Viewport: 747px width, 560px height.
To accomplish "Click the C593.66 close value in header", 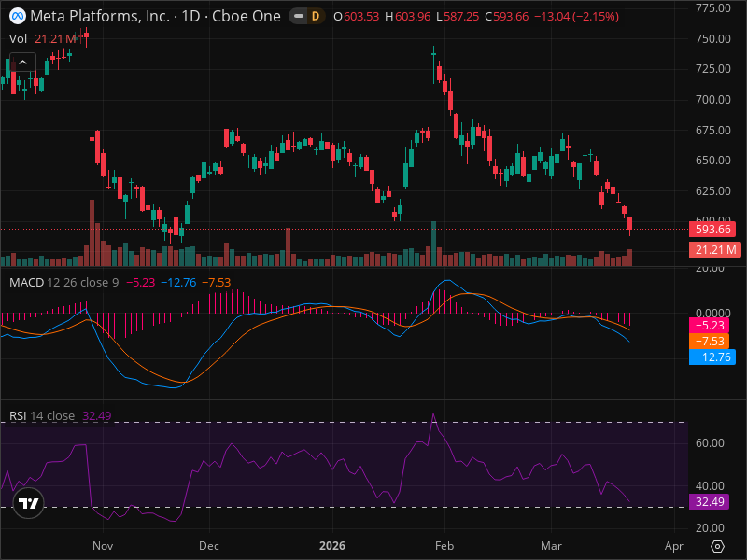I will click(506, 17).
